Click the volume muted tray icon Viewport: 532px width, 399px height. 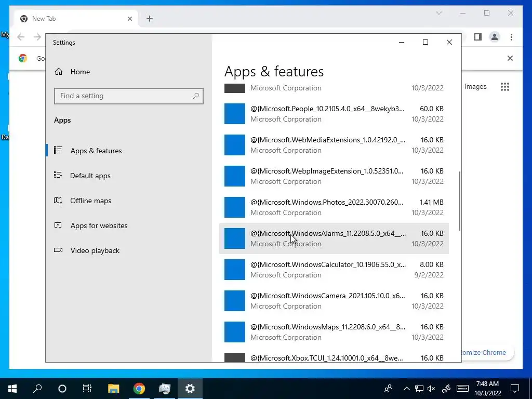coord(431,389)
